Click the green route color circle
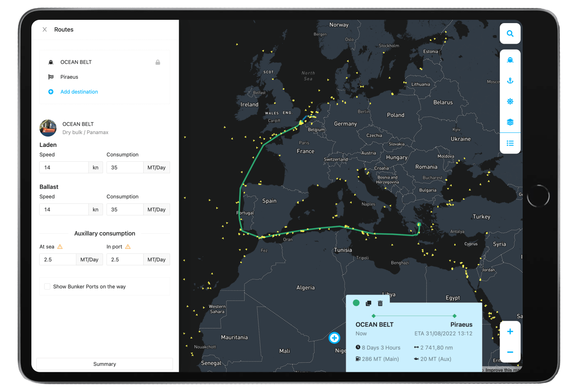This screenshot has height=392, width=578. click(356, 303)
